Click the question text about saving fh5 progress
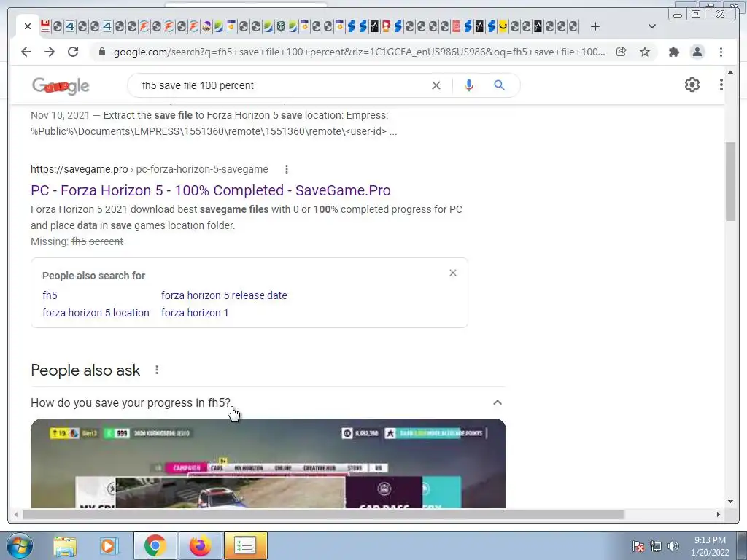Screen dimensions: 747x560 [131, 402]
